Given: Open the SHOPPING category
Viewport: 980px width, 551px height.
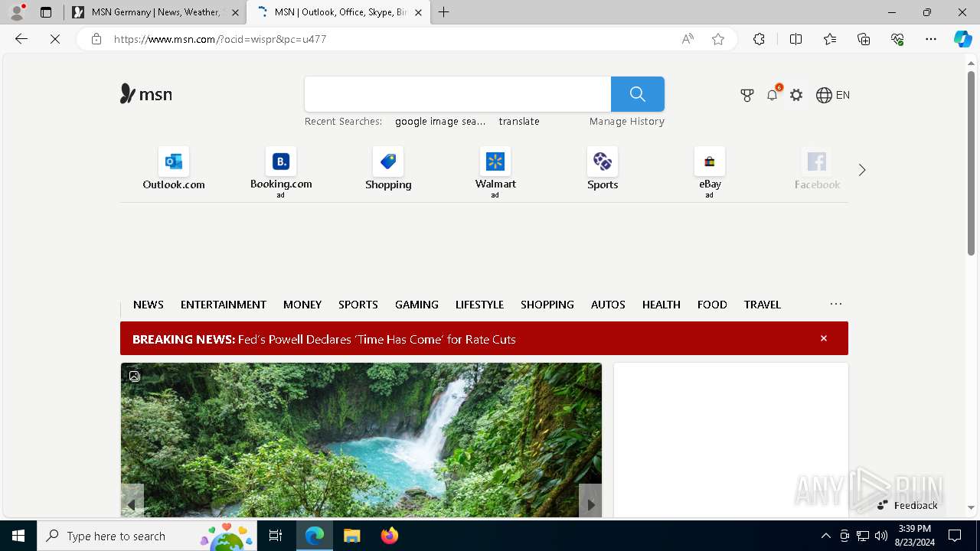Looking at the screenshot, I should pyautogui.click(x=547, y=305).
